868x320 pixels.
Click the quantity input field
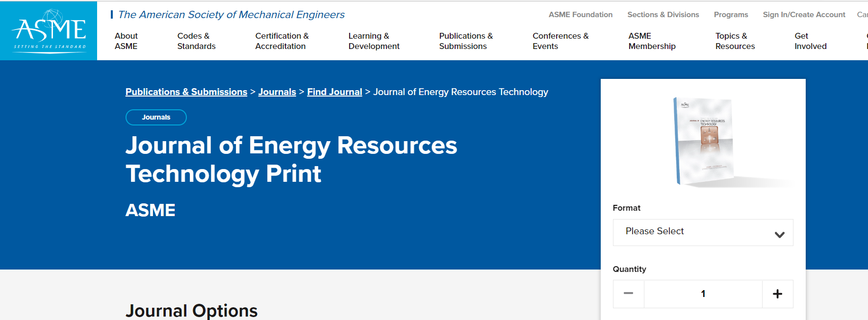(703, 294)
